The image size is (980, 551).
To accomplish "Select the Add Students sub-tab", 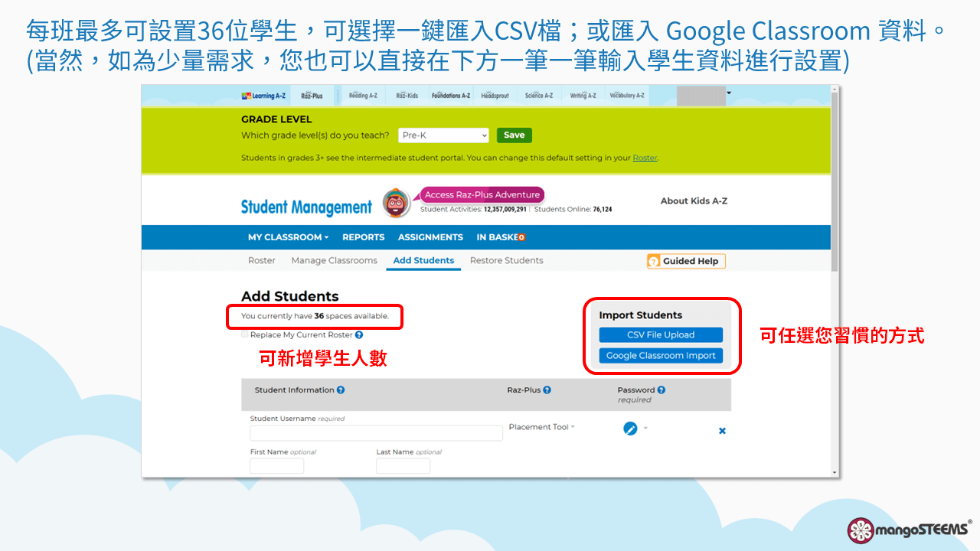I will tap(423, 261).
